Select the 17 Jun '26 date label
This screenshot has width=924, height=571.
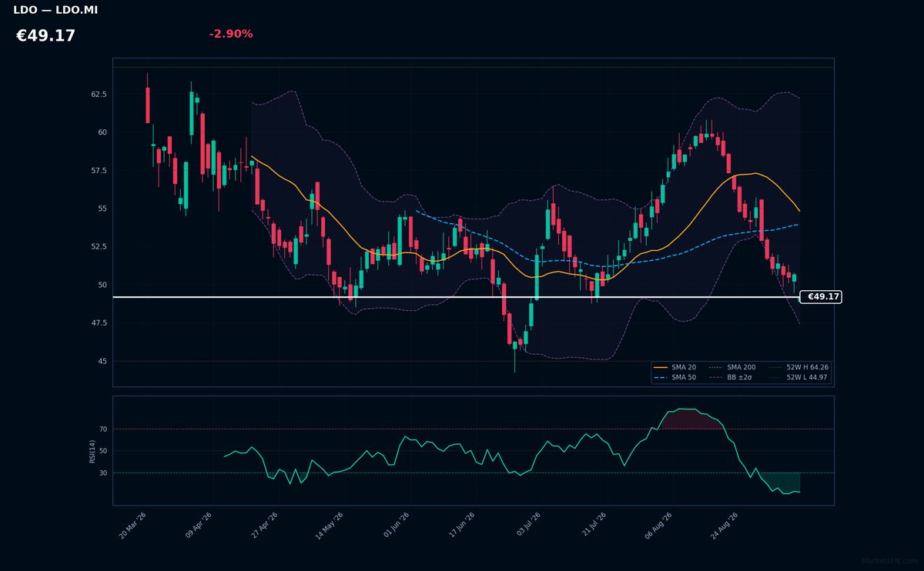point(460,526)
